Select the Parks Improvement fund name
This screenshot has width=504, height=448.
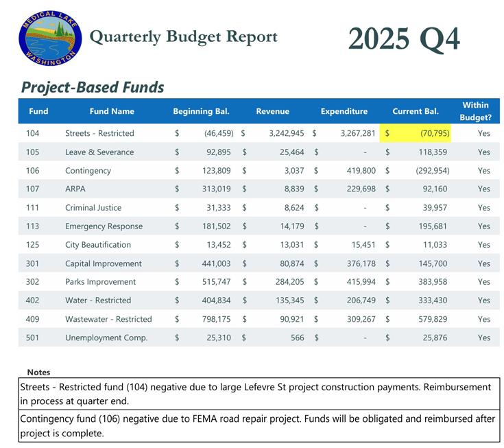(100, 282)
